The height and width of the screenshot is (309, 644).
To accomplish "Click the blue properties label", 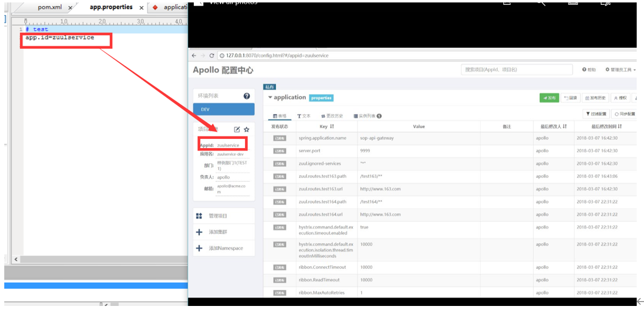I will click(x=321, y=98).
